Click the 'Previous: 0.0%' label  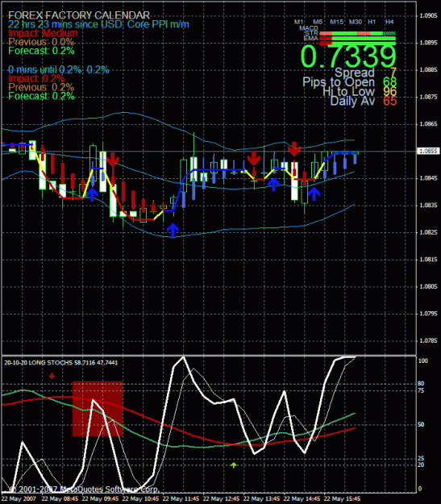[41, 42]
